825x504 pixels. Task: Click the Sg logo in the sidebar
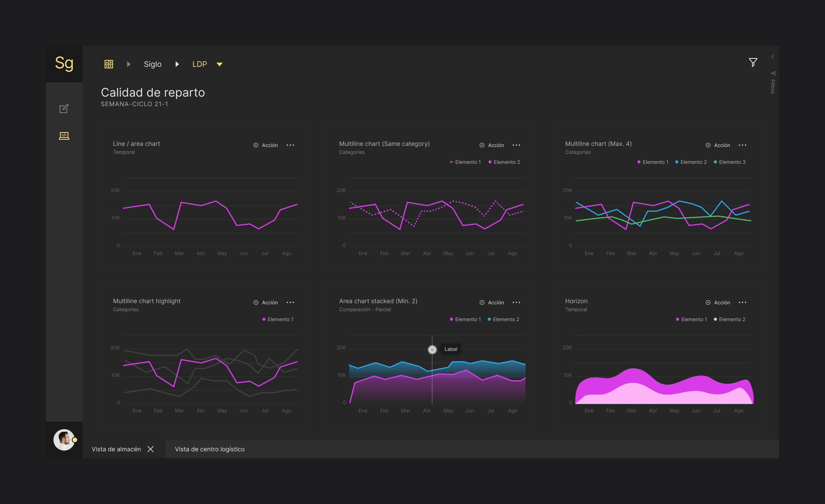coord(64,64)
